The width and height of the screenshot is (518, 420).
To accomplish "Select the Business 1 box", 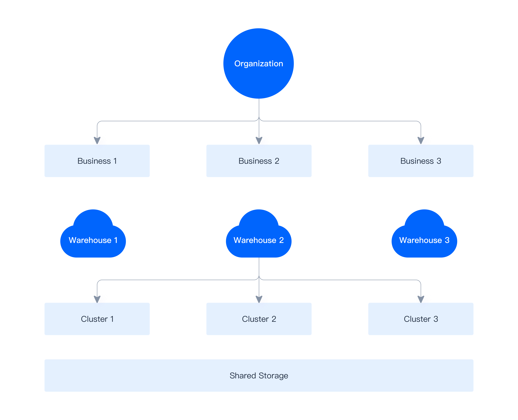I will click(x=97, y=161).
